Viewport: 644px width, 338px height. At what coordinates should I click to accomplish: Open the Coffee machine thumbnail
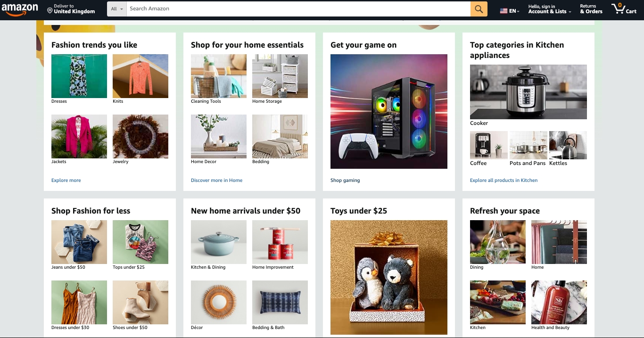pos(489,145)
